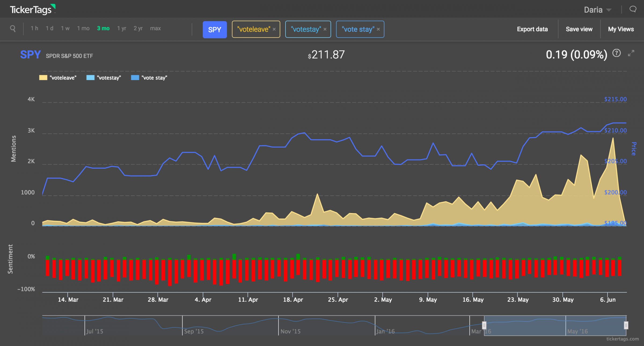The height and width of the screenshot is (346, 644).
Task: Click the voteleave peak near 6. Jun
Action: 613,138
